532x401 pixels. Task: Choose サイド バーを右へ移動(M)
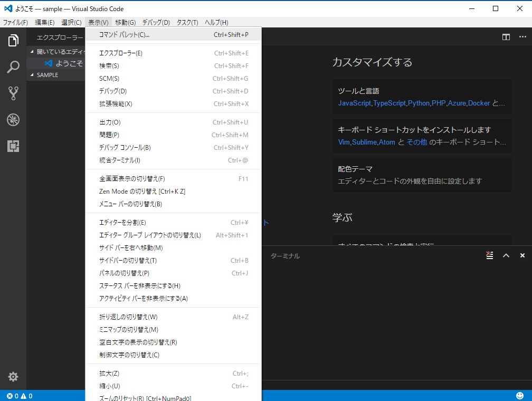click(x=173, y=248)
